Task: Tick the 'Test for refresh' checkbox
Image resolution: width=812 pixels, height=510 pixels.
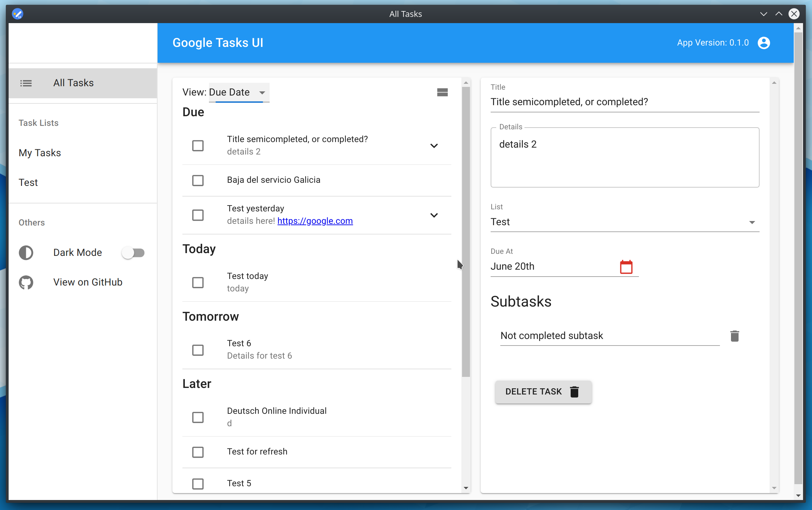Action: (x=198, y=452)
